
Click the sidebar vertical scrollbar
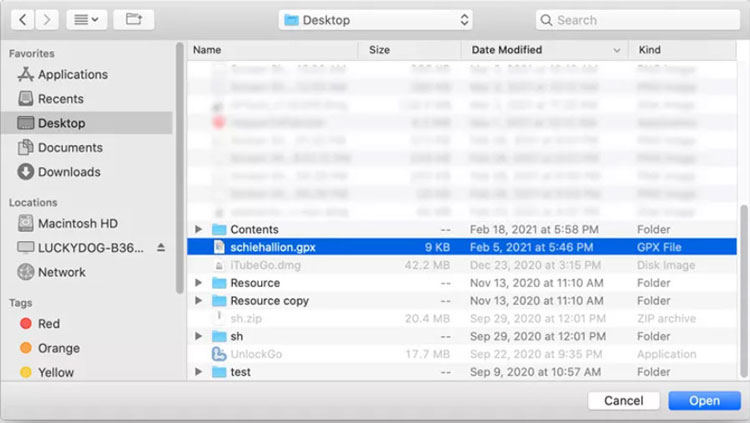click(x=180, y=167)
